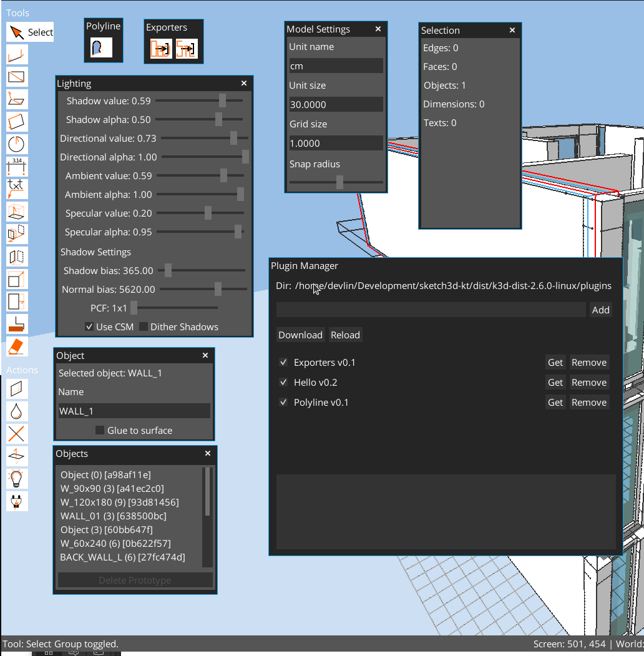Enable Dither Shadows
The image size is (644, 656).
click(x=144, y=326)
